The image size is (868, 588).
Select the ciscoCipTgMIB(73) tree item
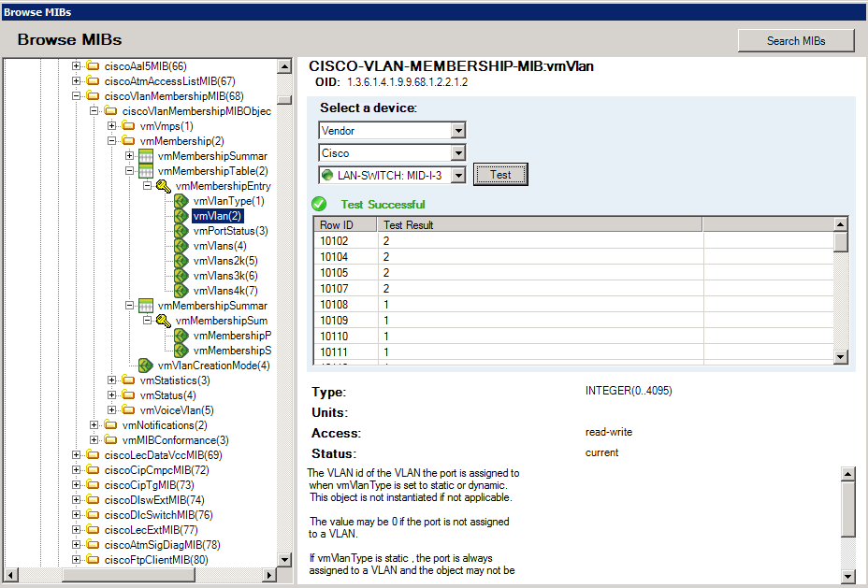tap(149, 484)
